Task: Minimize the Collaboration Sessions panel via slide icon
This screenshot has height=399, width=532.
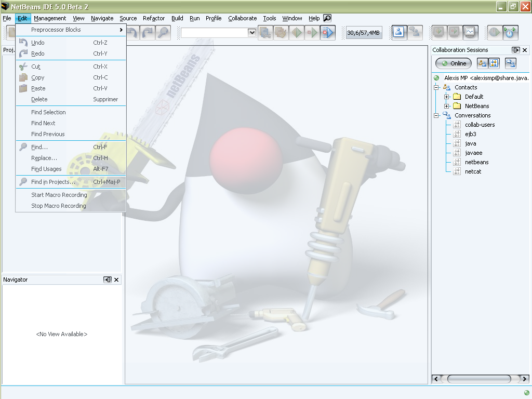Action: coord(515,50)
